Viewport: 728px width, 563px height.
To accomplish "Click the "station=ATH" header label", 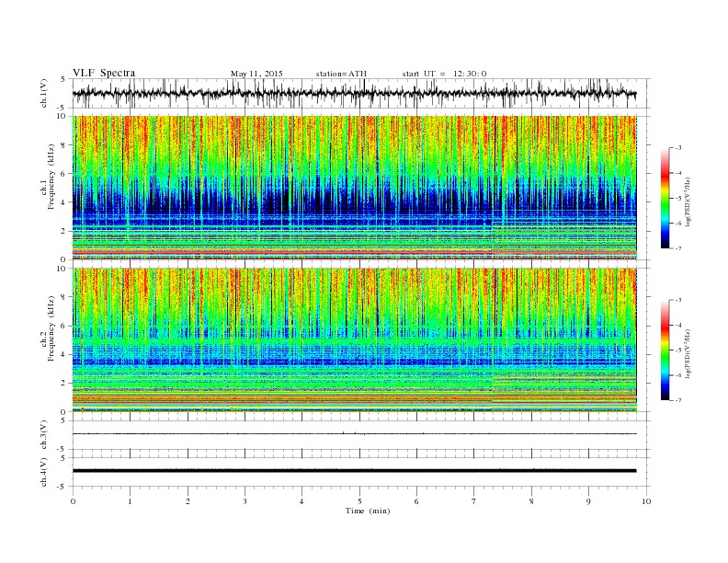I will 341,74.
